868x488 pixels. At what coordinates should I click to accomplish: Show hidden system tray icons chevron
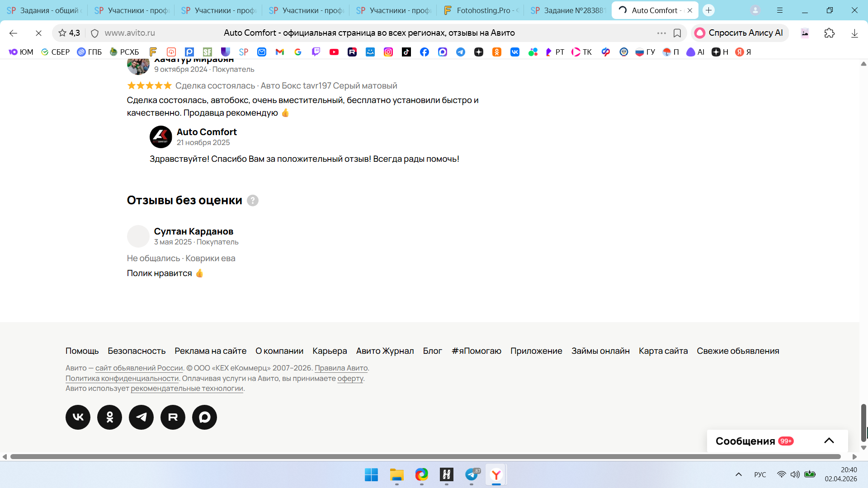(x=738, y=474)
